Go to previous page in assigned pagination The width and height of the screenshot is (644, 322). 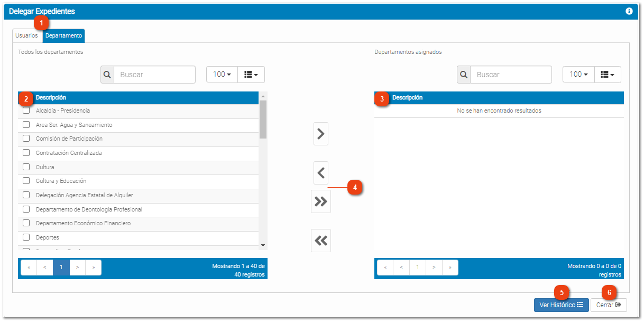coord(401,268)
